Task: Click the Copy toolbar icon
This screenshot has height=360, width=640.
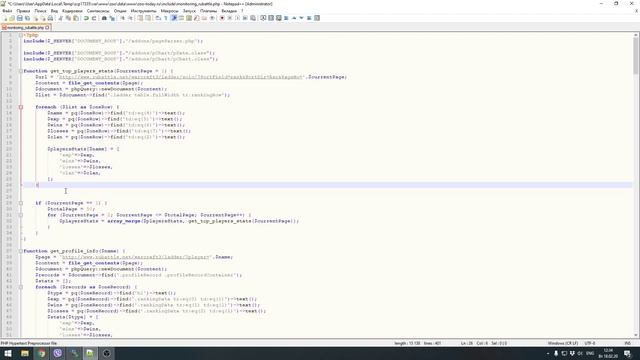Action: point(68,18)
